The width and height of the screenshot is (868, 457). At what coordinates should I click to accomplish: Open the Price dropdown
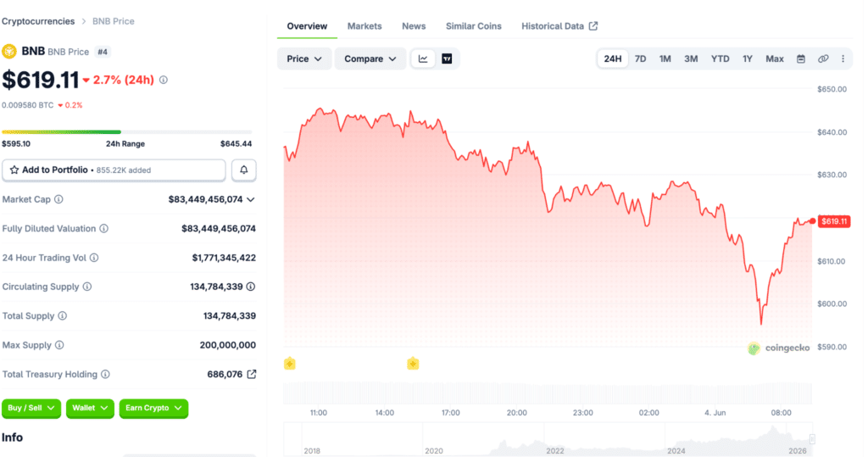pyautogui.click(x=304, y=59)
